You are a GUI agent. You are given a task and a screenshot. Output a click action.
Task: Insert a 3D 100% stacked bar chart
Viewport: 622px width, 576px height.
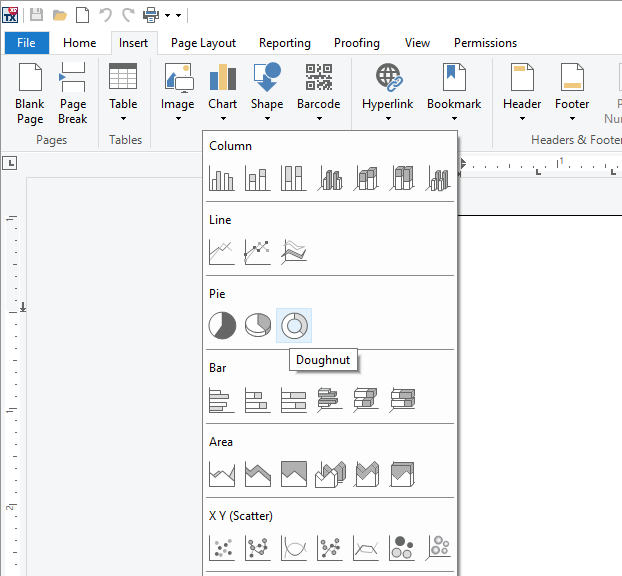point(402,399)
